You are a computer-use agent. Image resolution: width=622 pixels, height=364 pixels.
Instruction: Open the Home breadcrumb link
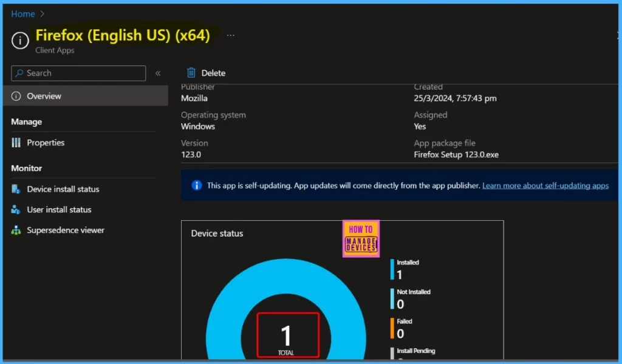(x=23, y=14)
